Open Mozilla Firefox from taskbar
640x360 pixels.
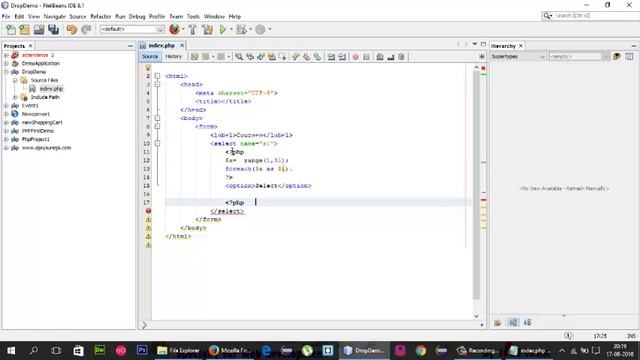point(229,351)
